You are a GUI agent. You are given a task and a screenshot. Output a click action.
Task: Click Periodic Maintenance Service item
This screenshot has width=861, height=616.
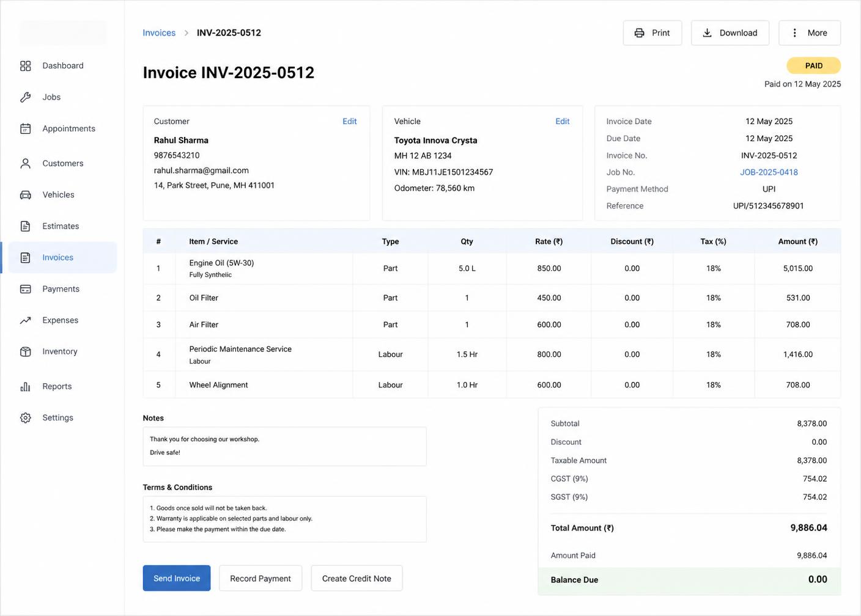pyautogui.click(x=240, y=350)
